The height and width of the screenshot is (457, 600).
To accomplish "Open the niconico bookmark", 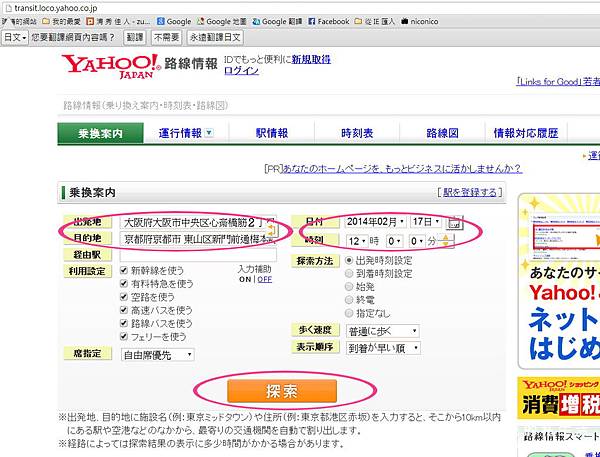I will (419, 21).
